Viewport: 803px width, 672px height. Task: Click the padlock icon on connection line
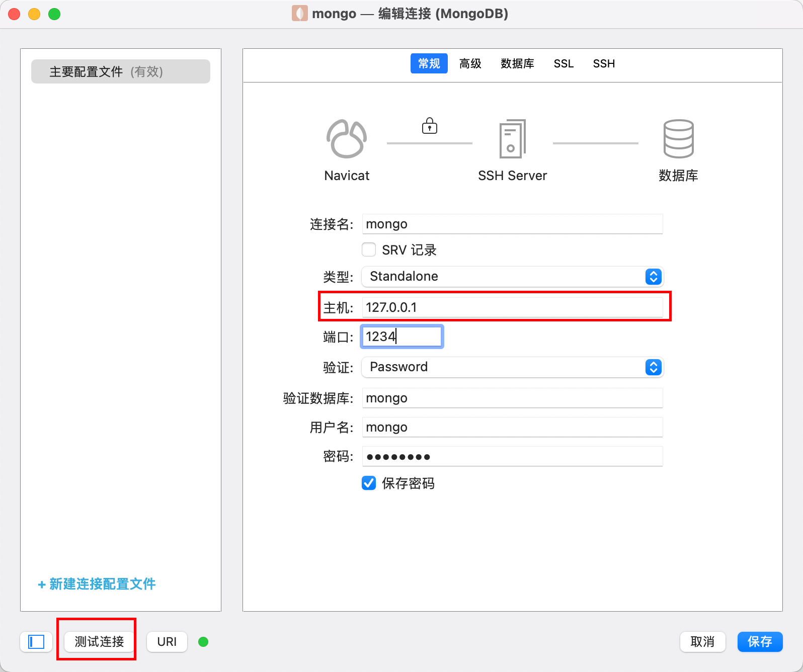pos(429,126)
